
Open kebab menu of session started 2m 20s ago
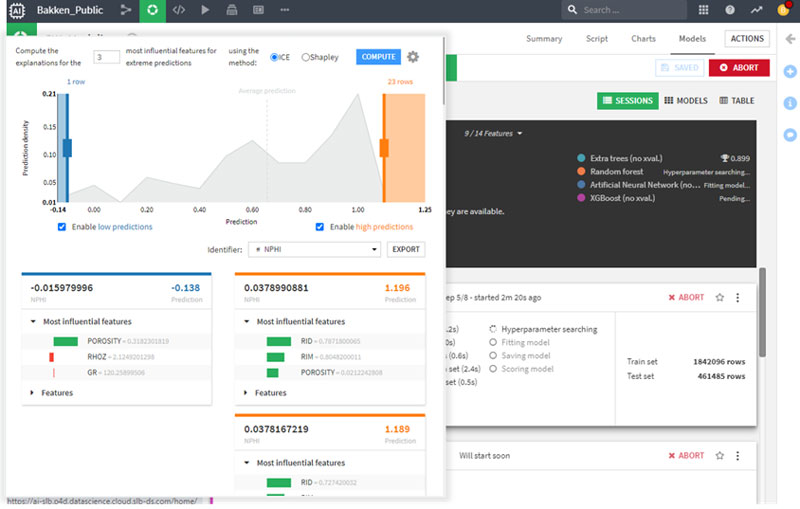737,297
